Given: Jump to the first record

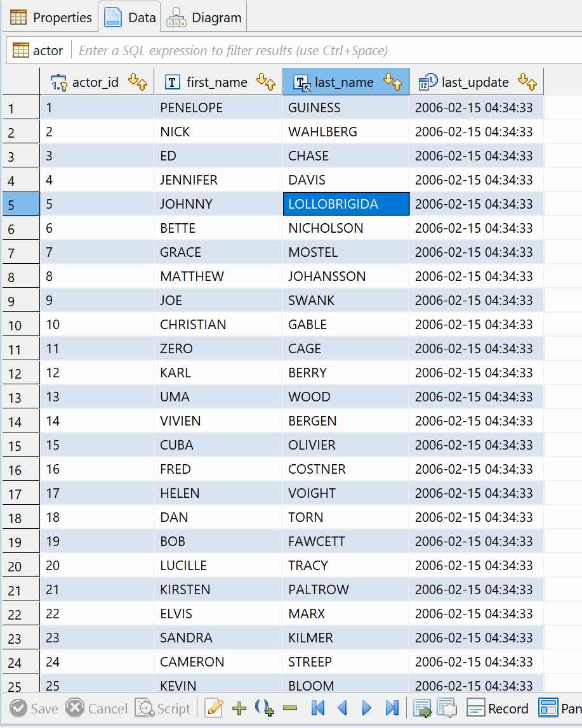Looking at the screenshot, I should pyautogui.click(x=318, y=708).
